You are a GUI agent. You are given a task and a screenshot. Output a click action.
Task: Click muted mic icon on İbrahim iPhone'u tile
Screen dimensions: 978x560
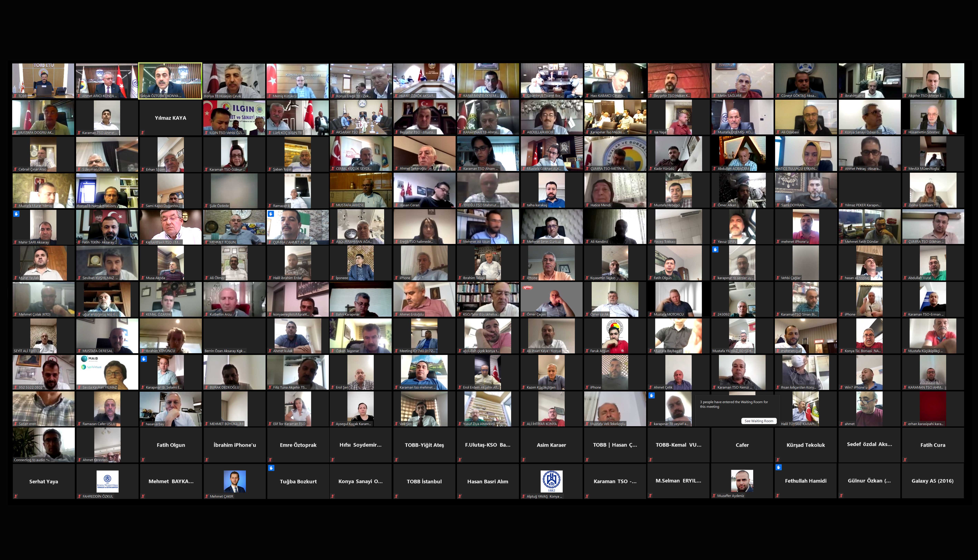[207, 460]
